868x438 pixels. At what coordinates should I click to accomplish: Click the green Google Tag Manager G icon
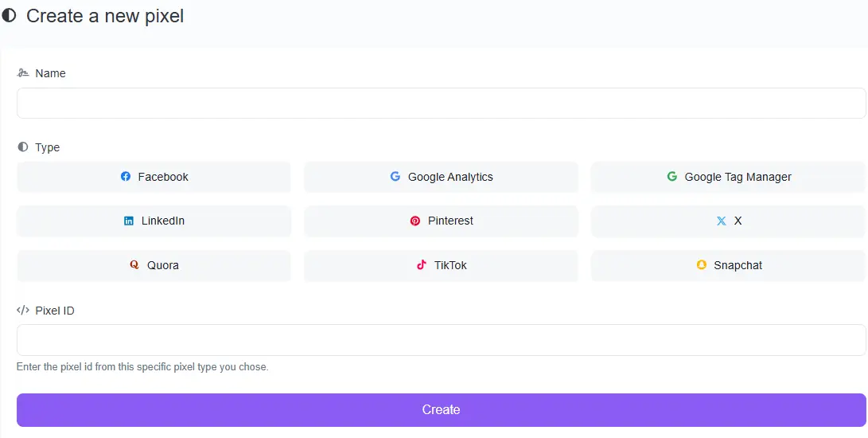[x=672, y=176]
